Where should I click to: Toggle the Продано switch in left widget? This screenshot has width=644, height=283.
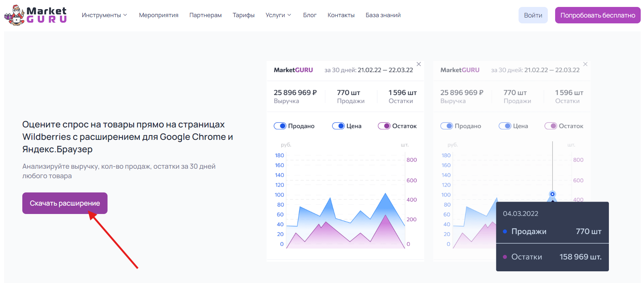point(280,126)
